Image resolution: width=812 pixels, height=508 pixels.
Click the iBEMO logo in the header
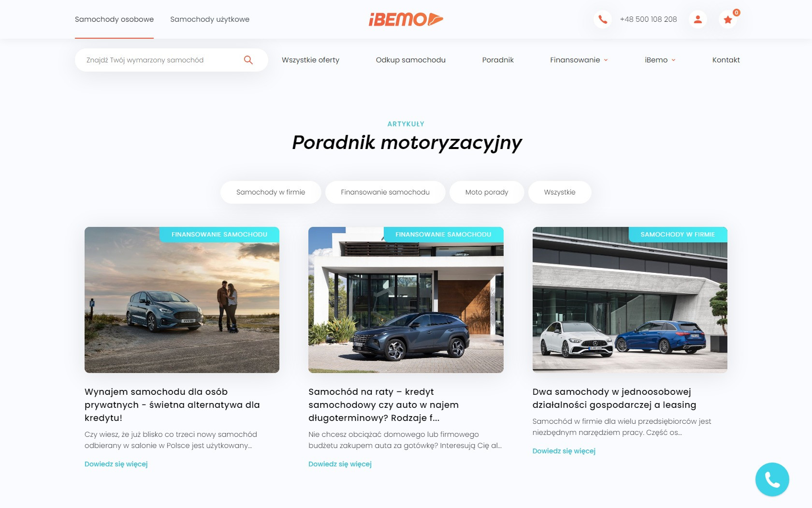tap(406, 19)
